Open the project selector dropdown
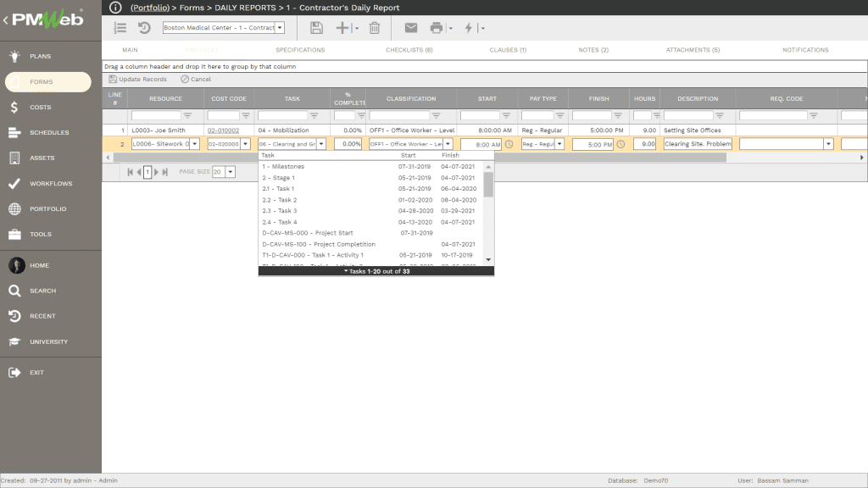The image size is (868, 488). click(280, 28)
